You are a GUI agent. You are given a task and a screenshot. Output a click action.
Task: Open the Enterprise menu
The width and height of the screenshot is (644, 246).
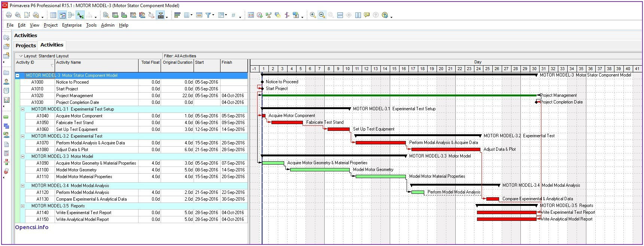coord(72,25)
